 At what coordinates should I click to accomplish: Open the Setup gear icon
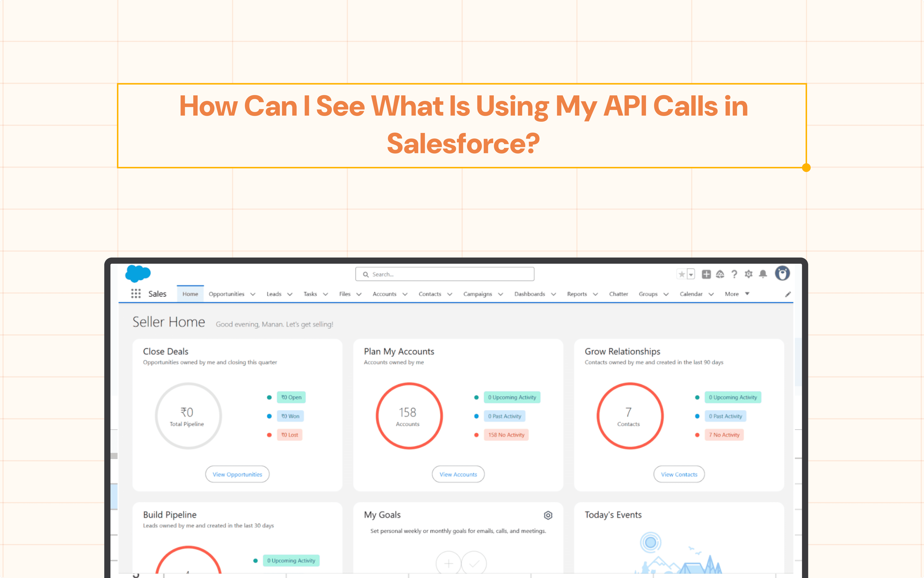pos(748,274)
